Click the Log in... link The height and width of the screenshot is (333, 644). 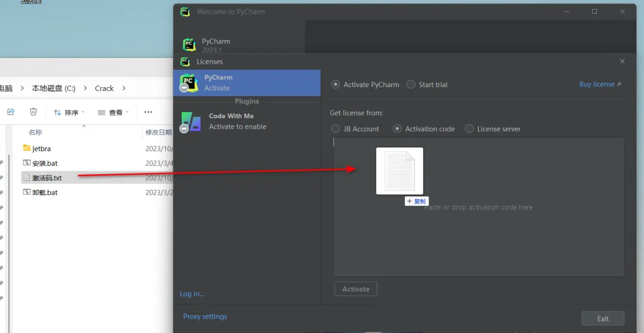(x=192, y=294)
